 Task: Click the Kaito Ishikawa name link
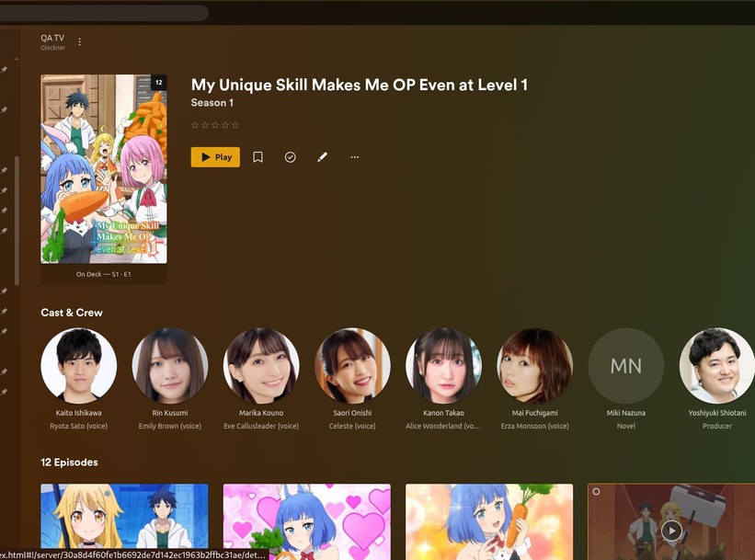(x=78, y=413)
